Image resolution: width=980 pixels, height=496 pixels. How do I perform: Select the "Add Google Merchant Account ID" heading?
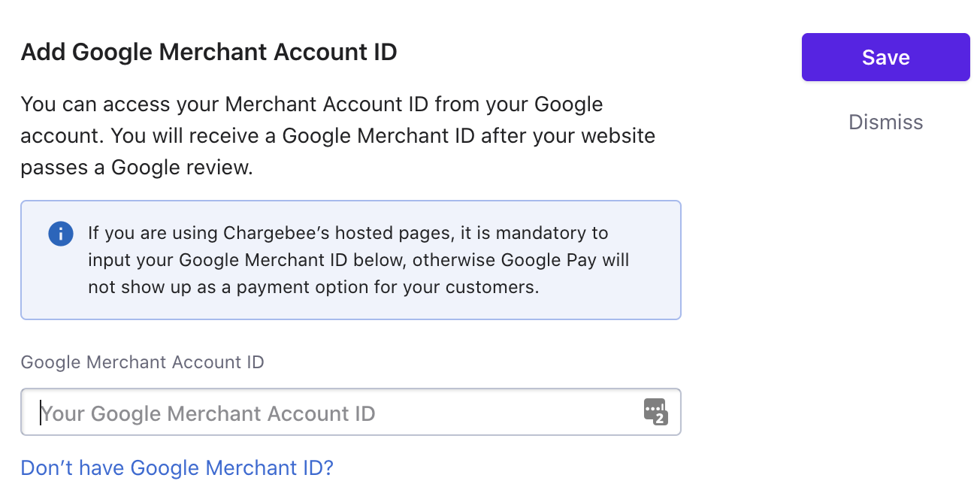209,53
